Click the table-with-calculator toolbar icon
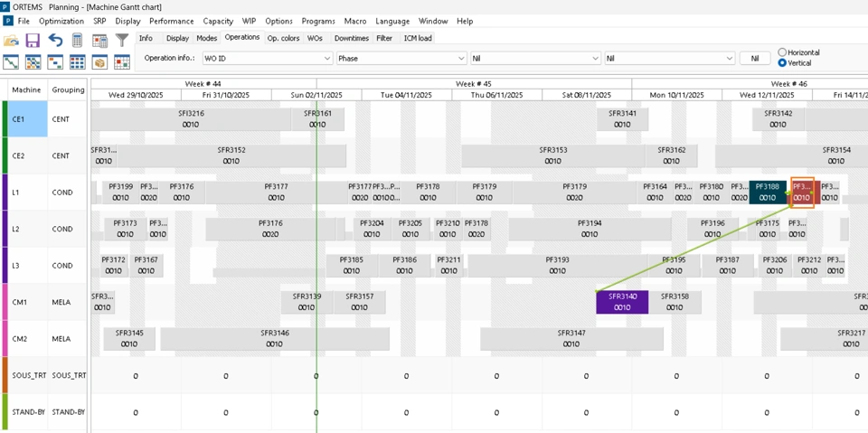 click(x=99, y=41)
